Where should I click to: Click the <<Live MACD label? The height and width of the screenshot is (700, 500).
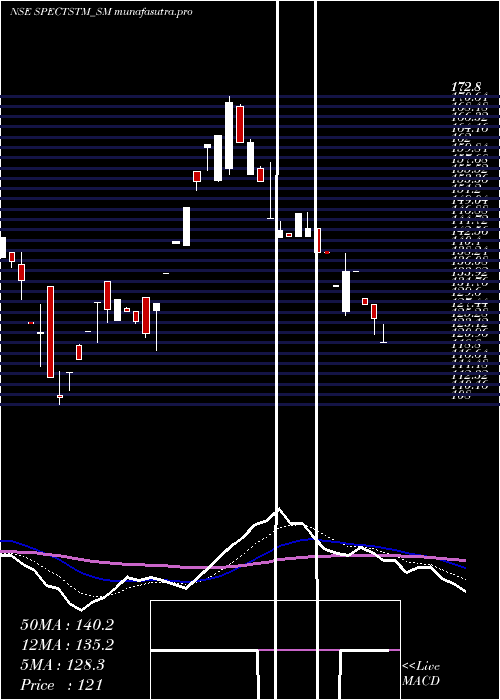pyautogui.click(x=421, y=674)
